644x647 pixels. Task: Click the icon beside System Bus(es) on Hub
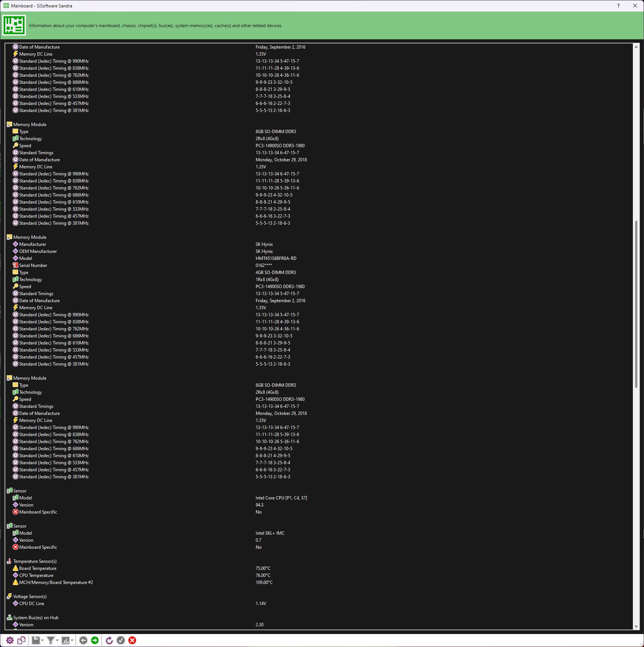pyautogui.click(x=9, y=617)
